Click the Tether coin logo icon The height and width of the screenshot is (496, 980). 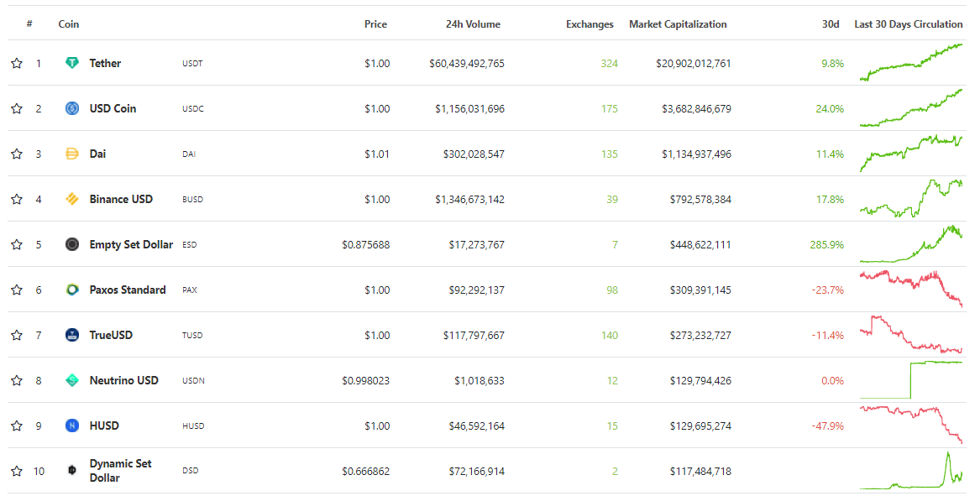pyautogui.click(x=72, y=63)
